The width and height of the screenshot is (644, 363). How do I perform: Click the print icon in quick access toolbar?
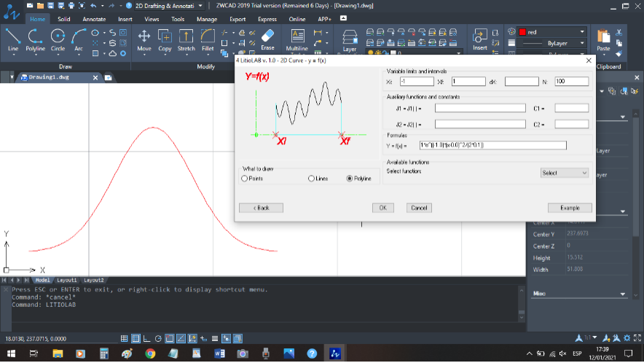pyautogui.click(x=71, y=6)
